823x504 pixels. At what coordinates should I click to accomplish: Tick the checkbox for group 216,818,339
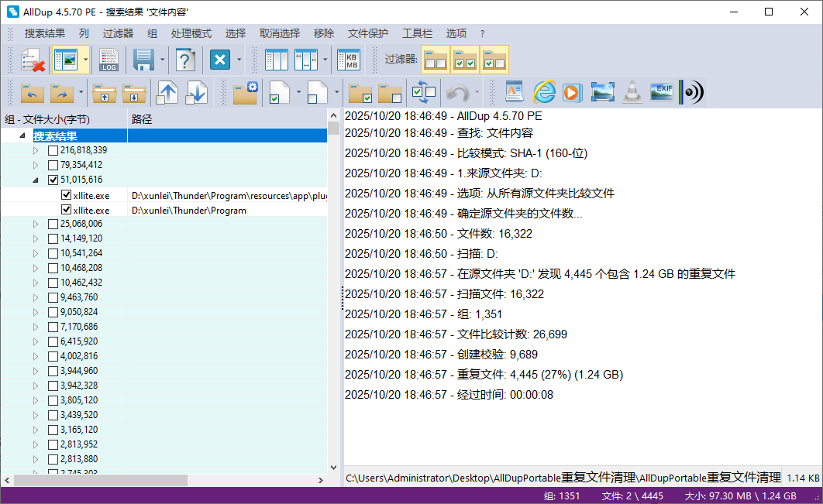53,150
